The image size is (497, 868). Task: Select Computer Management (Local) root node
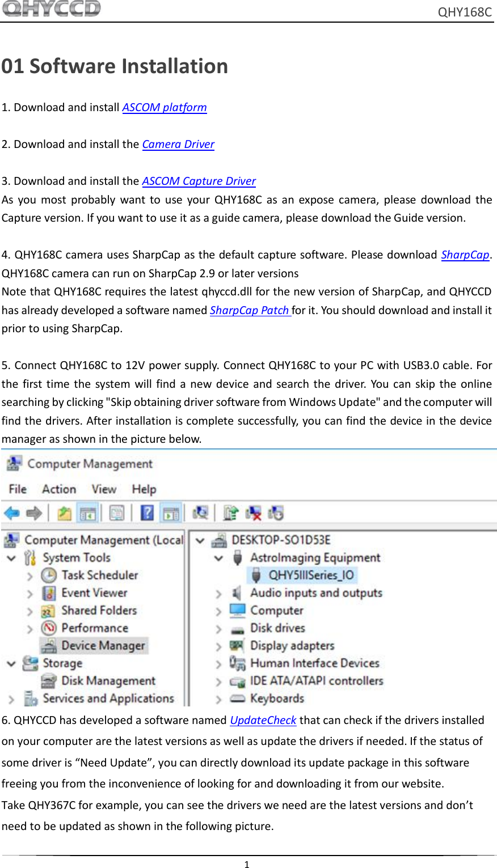[104, 540]
